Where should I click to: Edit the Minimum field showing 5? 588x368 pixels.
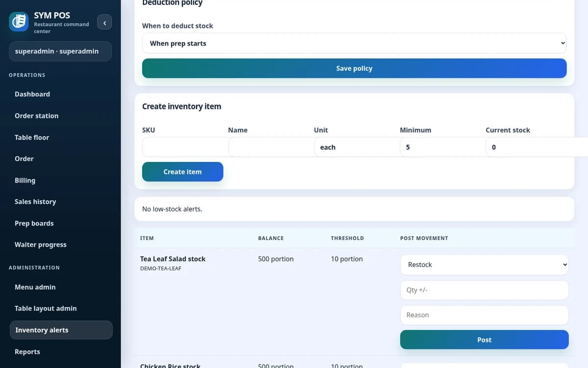(442, 147)
